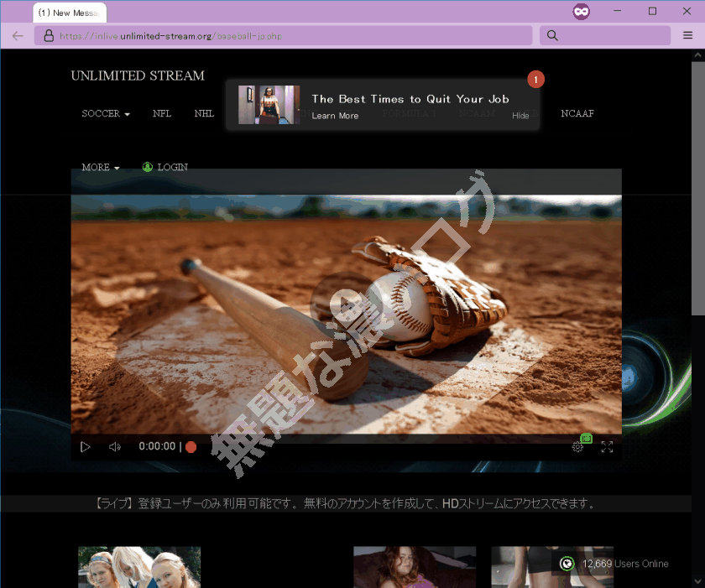
Task: Expand the SOCCER dropdown menu
Action: (106, 113)
